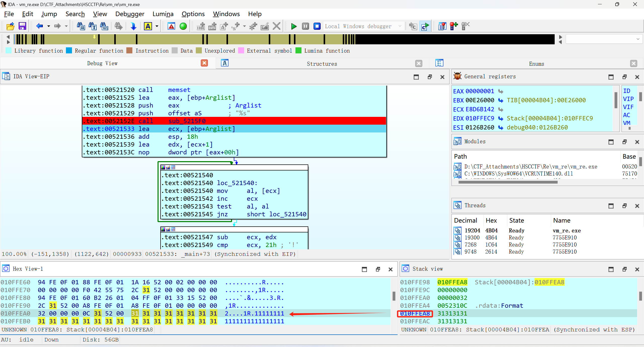Screen dimensions: 644x347
Task: Switch to the Structures tab
Action: click(322, 64)
